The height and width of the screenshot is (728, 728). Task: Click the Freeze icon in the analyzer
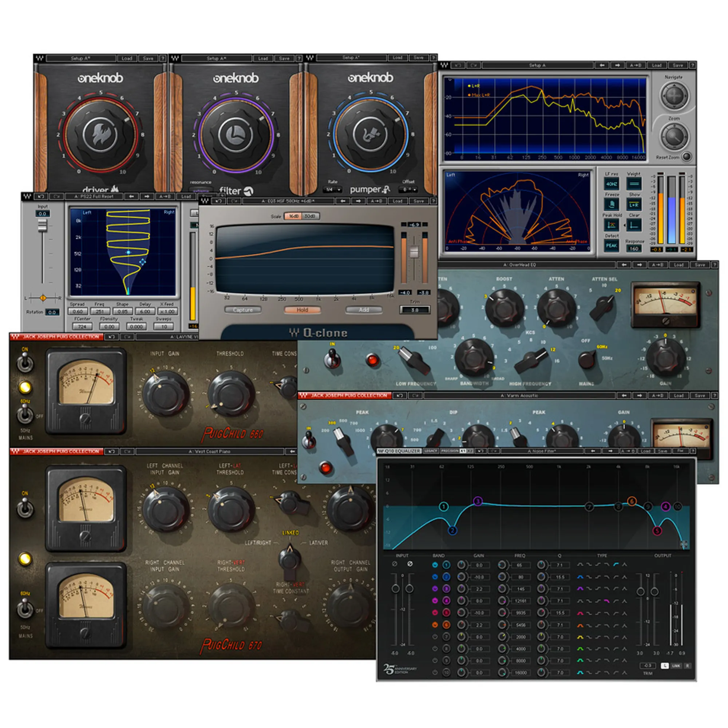pyautogui.click(x=611, y=205)
